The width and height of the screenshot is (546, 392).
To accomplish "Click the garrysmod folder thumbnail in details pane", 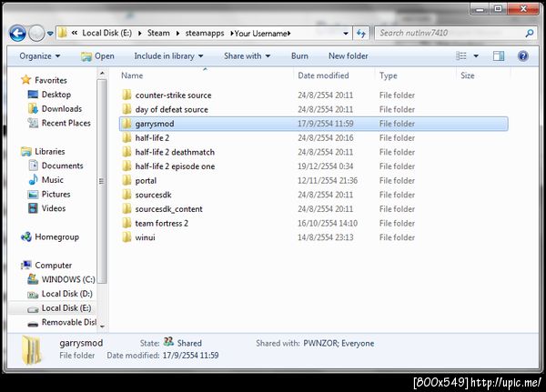I will [x=31, y=350].
